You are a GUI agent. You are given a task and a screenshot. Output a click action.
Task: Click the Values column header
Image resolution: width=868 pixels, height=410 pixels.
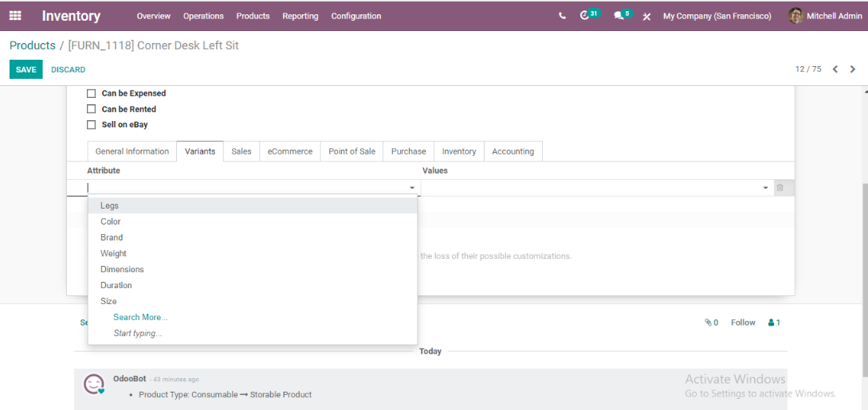(x=435, y=170)
